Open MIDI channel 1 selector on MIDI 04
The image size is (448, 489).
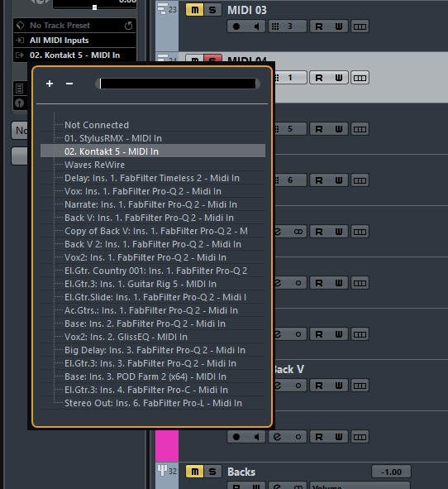(290, 78)
